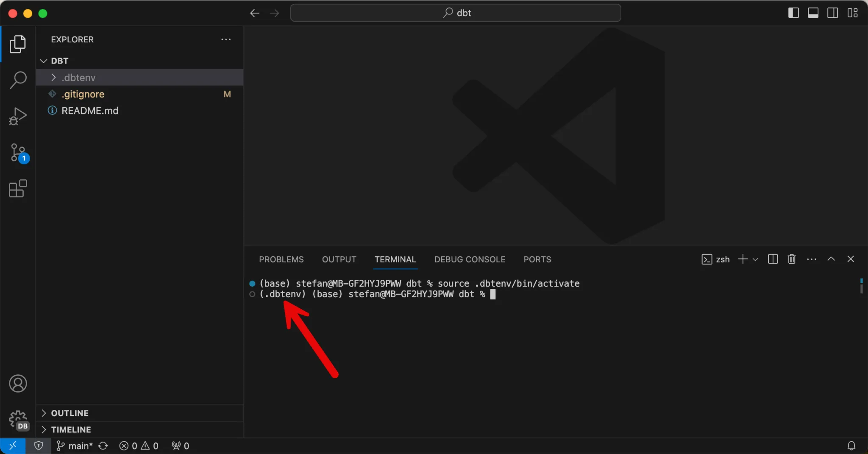This screenshot has width=868, height=454.
Task: Switch to the DEBUG CONSOLE tab
Action: [470, 259]
